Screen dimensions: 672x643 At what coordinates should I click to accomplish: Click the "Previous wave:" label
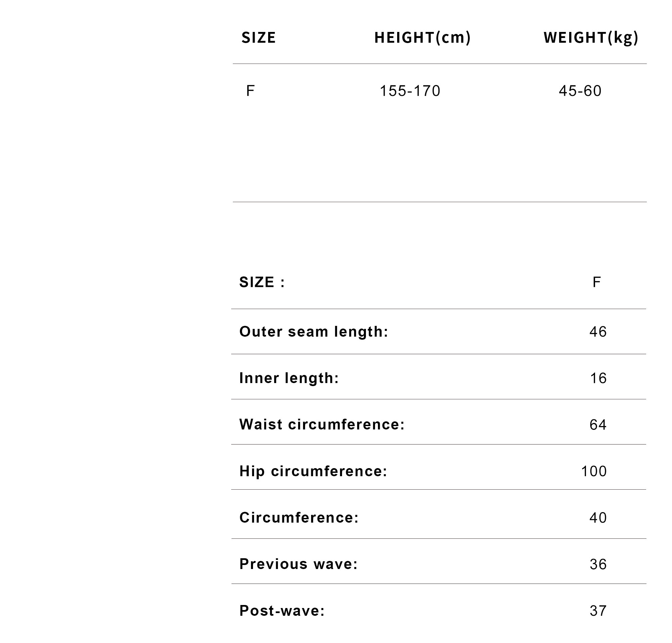click(298, 564)
